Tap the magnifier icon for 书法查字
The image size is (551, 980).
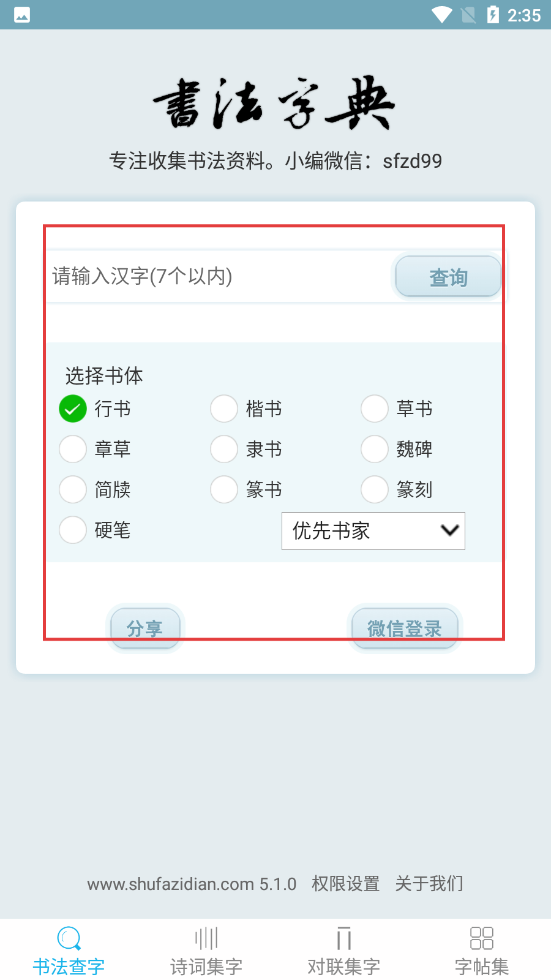point(69,938)
